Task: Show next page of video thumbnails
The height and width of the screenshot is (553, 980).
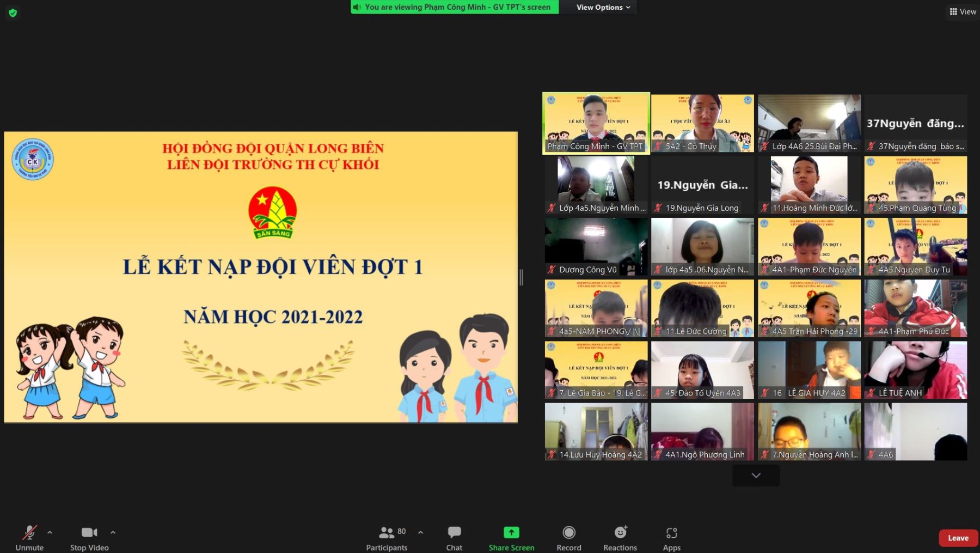Action: (756, 476)
